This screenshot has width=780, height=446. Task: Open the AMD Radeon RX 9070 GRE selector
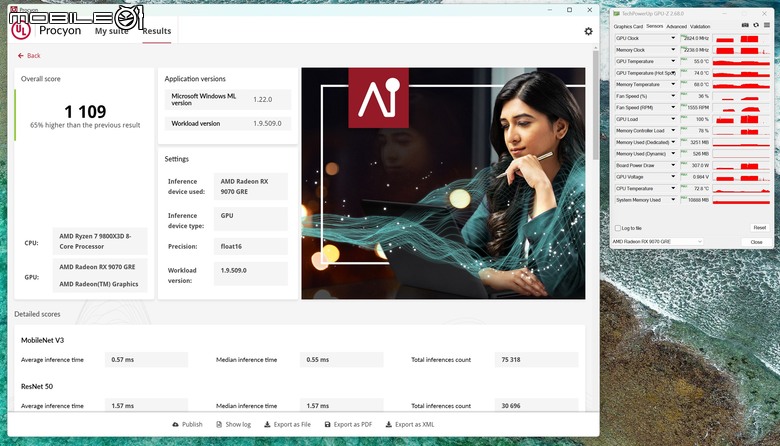(x=657, y=242)
